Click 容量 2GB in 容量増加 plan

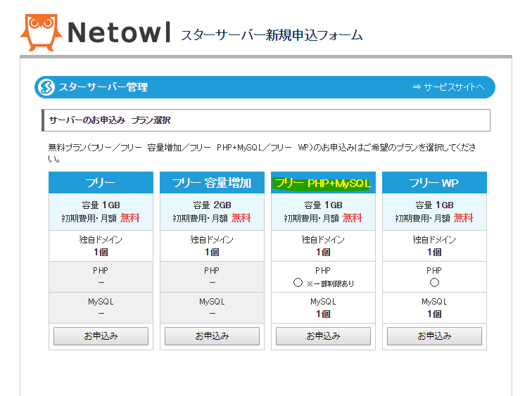pos(212,205)
